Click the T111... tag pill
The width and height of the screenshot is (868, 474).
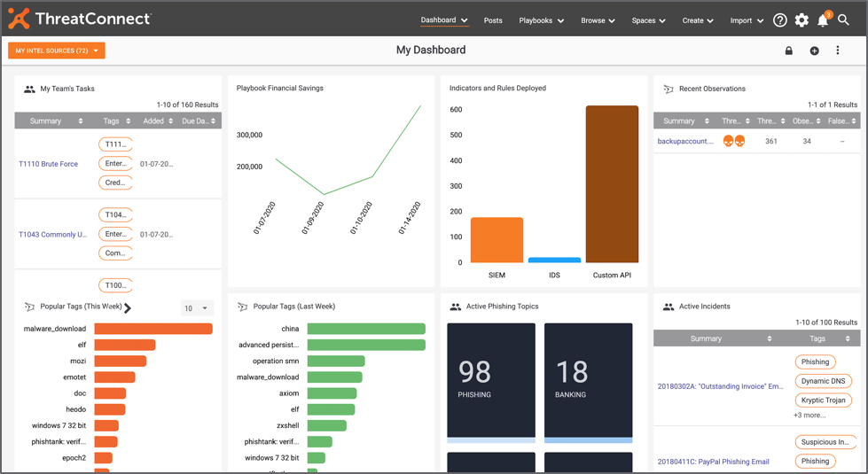pyautogui.click(x=115, y=144)
